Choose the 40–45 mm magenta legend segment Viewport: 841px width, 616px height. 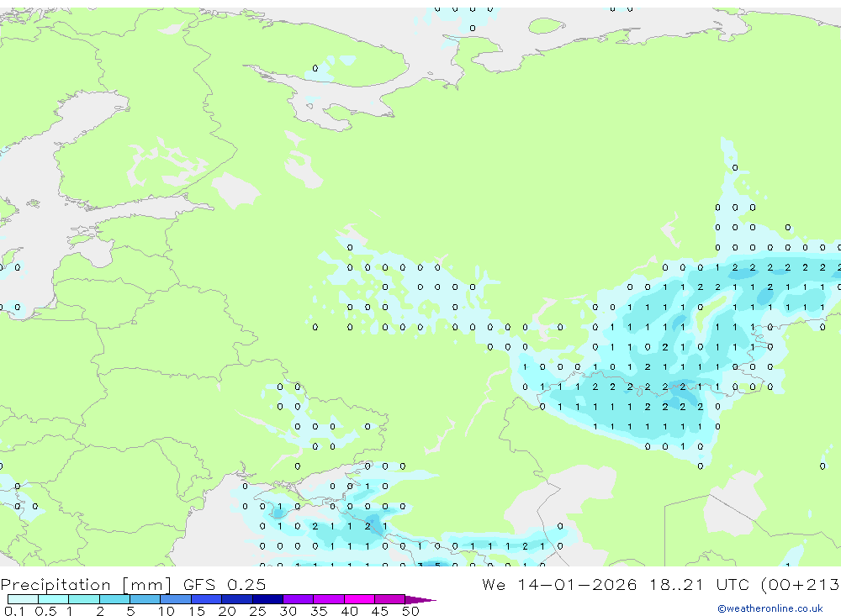pos(359,599)
